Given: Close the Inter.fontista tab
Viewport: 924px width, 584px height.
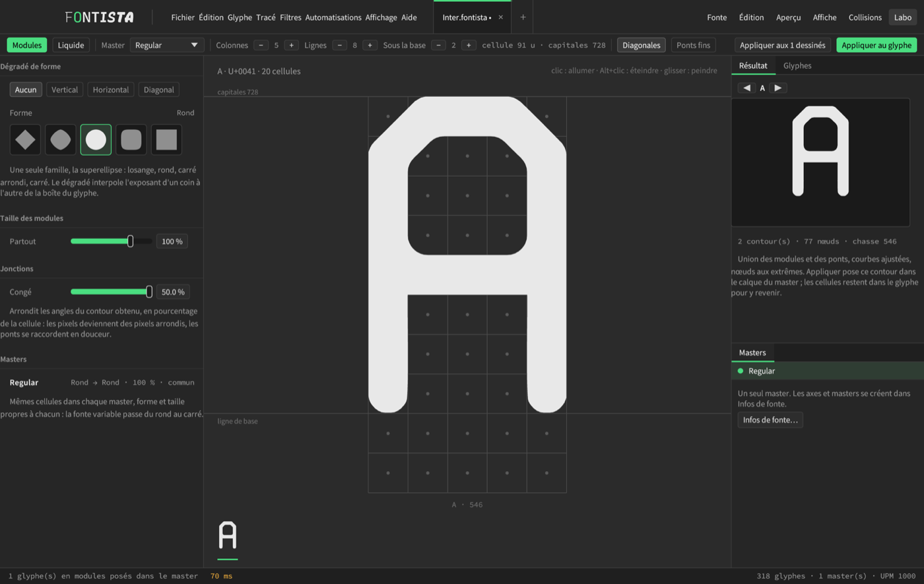Looking at the screenshot, I should tap(500, 17).
